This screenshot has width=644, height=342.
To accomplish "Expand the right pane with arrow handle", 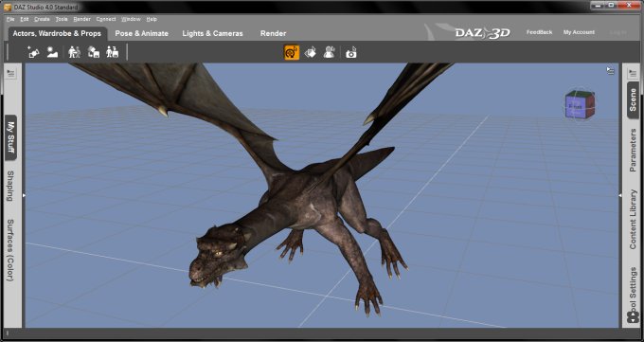I will [620, 195].
